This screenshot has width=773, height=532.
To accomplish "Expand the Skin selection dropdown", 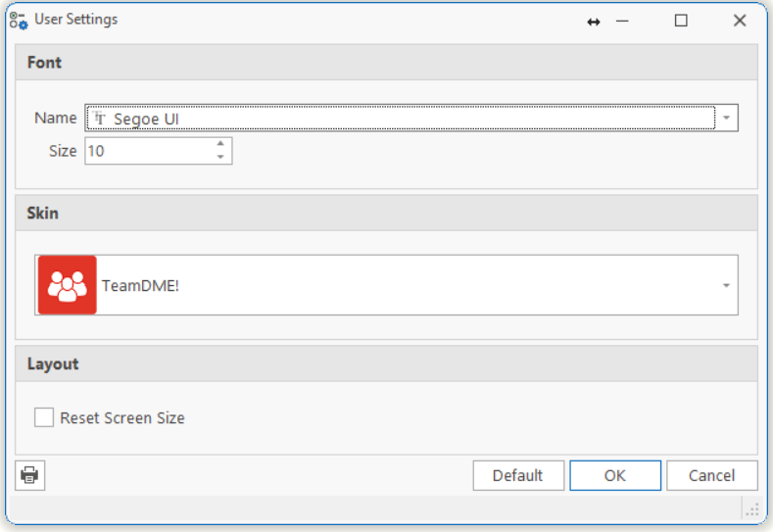I will pos(726,285).
